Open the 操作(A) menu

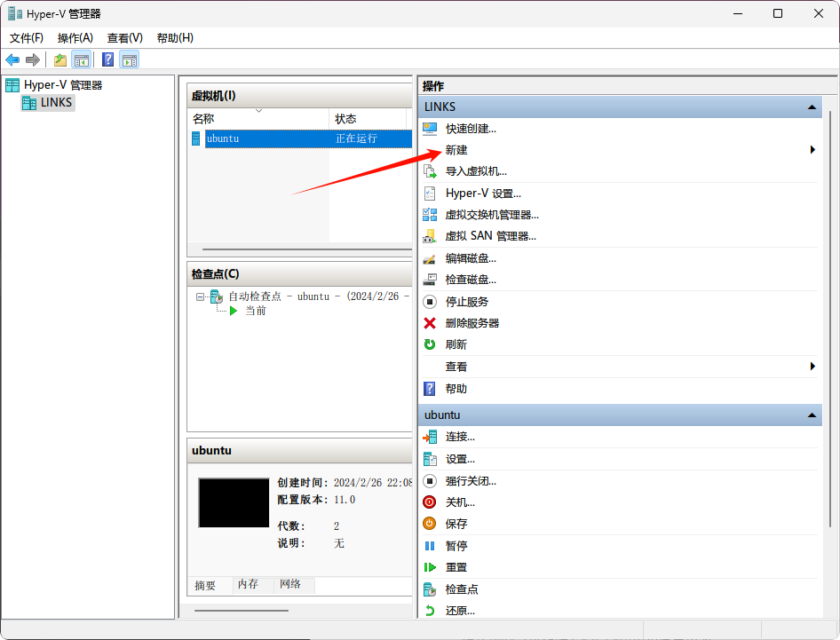point(75,38)
